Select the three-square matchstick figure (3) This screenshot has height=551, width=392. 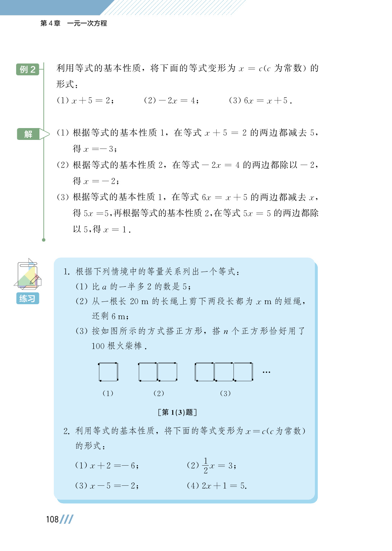[x=224, y=372]
